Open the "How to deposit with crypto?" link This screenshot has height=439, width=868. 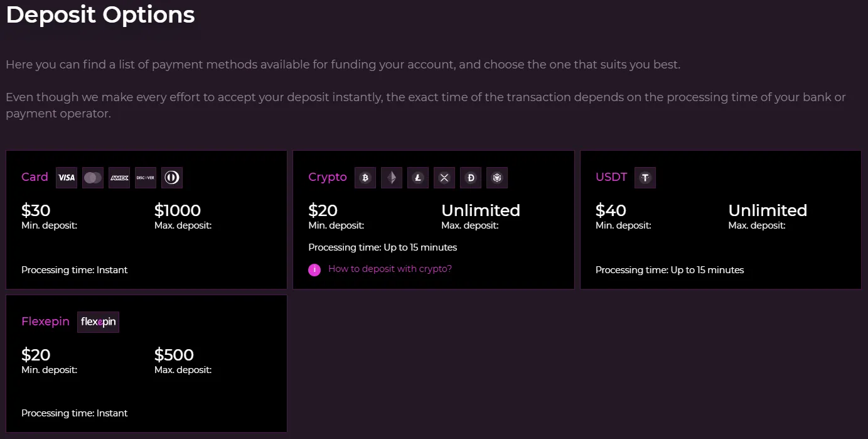coord(390,269)
